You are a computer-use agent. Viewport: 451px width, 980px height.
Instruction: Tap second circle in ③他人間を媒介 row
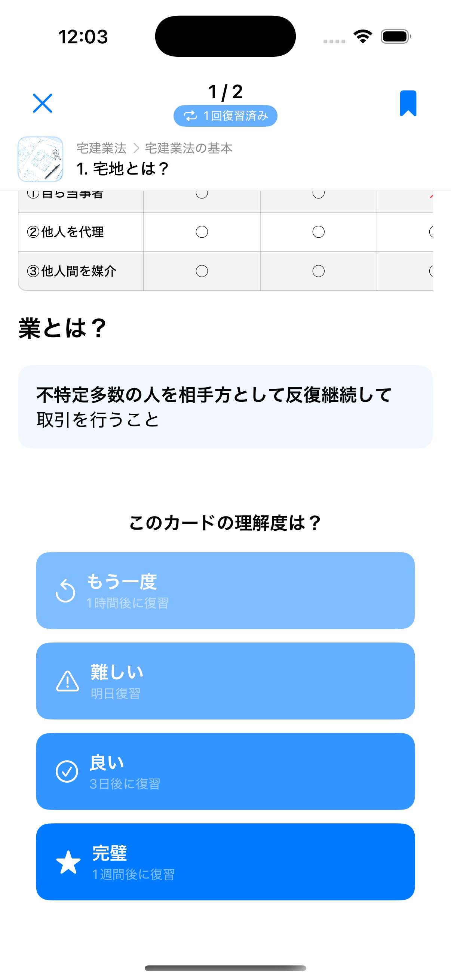[318, 271]
